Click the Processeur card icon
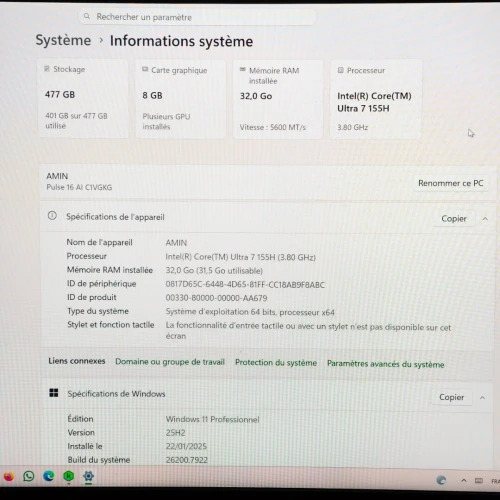 340,70
